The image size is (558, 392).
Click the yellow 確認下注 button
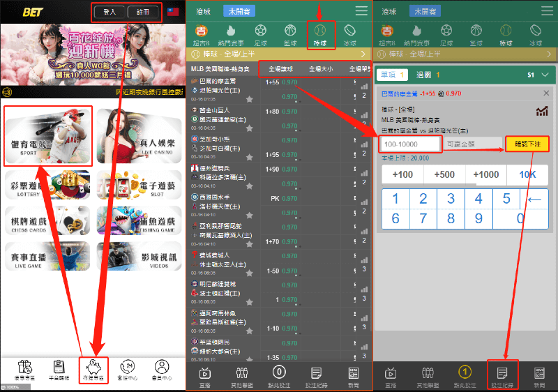(527, 144)
